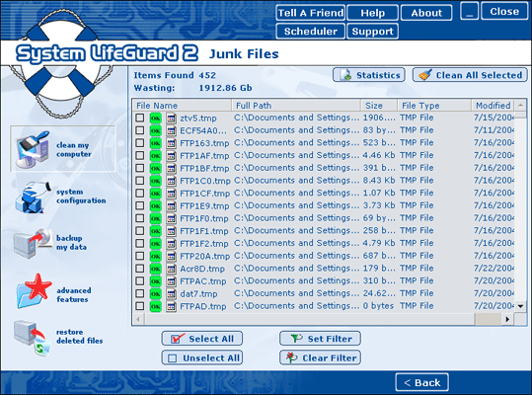The height and width of the screenshot is (395, 532).
Task: Tick the checkbox for FTP1BF.tmp
Action: [x=140, y=168]
